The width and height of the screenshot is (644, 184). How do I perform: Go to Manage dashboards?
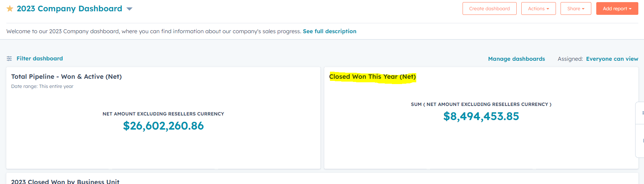click(516, 59)
